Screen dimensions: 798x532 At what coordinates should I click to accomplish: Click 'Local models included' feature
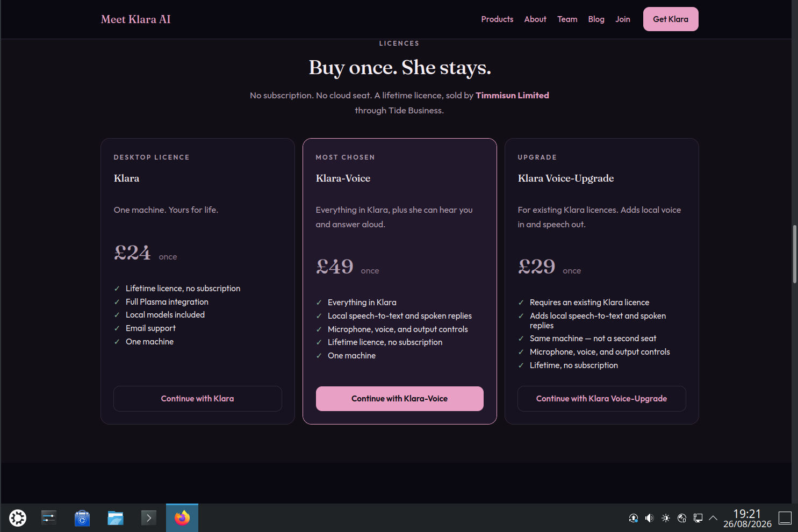coord(166,315)
